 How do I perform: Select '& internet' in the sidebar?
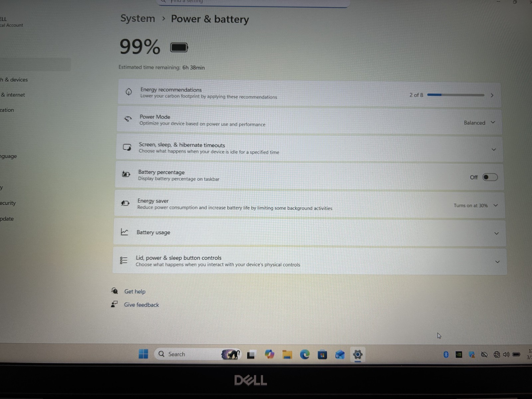coord(13,95)
